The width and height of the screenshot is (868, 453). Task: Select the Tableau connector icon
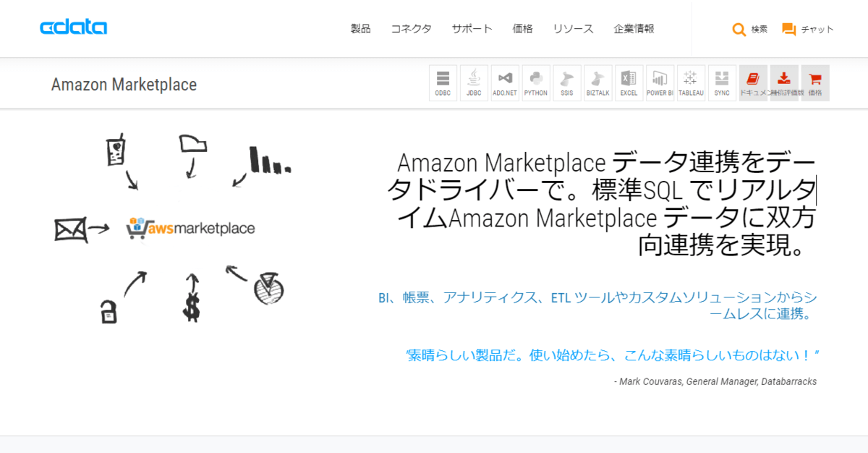click(x=691, y=83)
